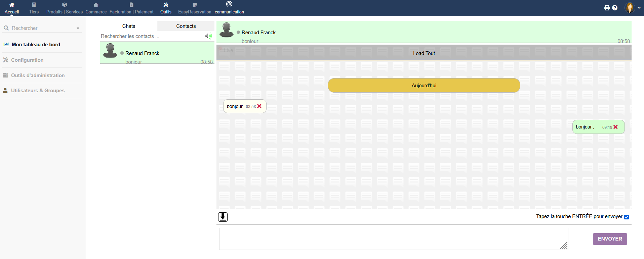Click the print icon in top bar
Screen dimensions: 644x259
point(607,8)
